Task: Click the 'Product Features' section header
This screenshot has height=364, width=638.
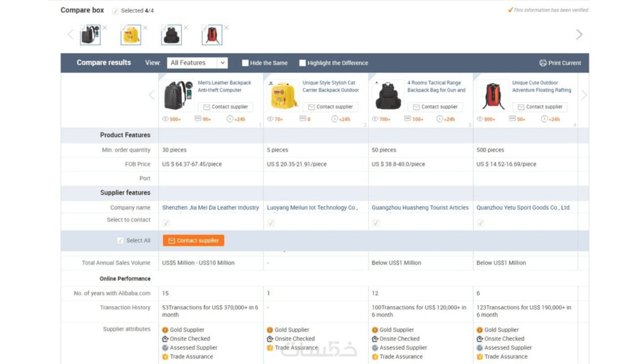Action: point(125,135)
